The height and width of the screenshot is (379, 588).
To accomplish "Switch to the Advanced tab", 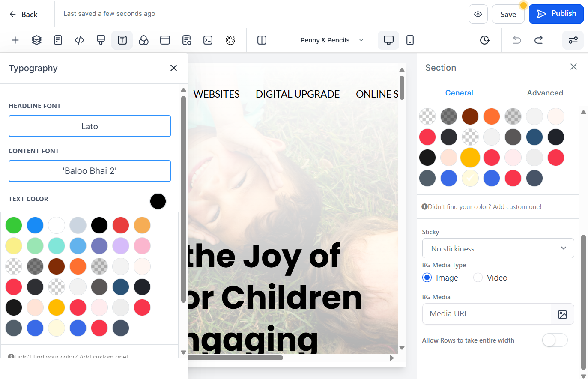I will (x=545, y=93).
